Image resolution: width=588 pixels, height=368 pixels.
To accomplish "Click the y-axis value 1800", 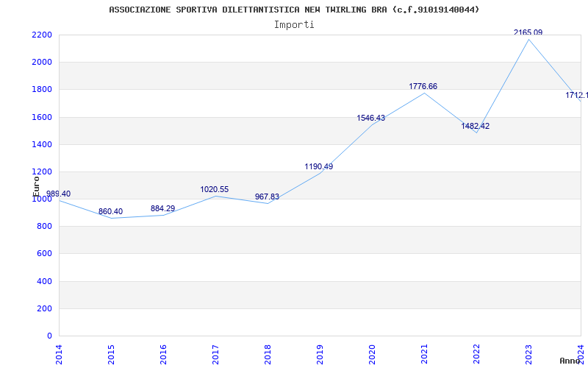I will [x=42, y=90].
